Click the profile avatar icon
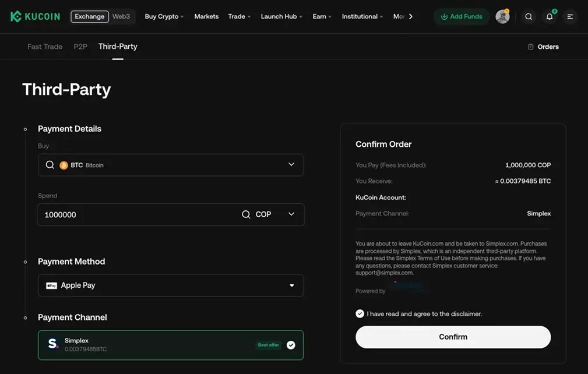Image resolution: width=588 pixels, height=374 pixels. coord(502,16)
